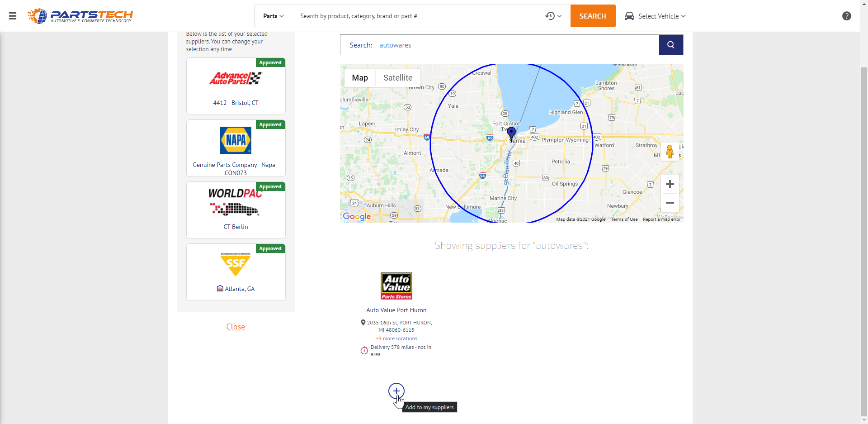Open the Parts category dropdown
The width and height of the screenshot is (868, 424).
pos(273,15)
